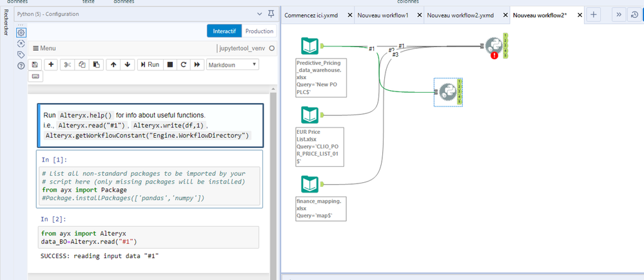Copy selected cells icon

82,64
